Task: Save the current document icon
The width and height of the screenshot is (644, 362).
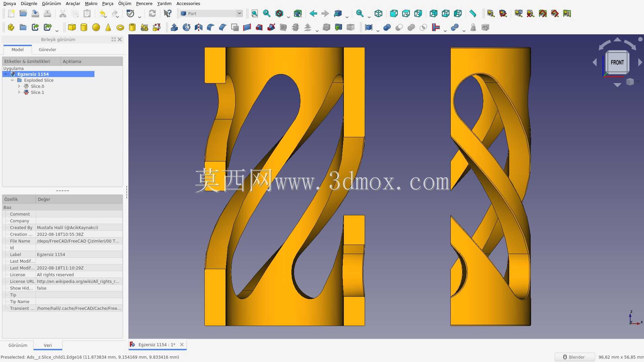Action: [35, 13]
